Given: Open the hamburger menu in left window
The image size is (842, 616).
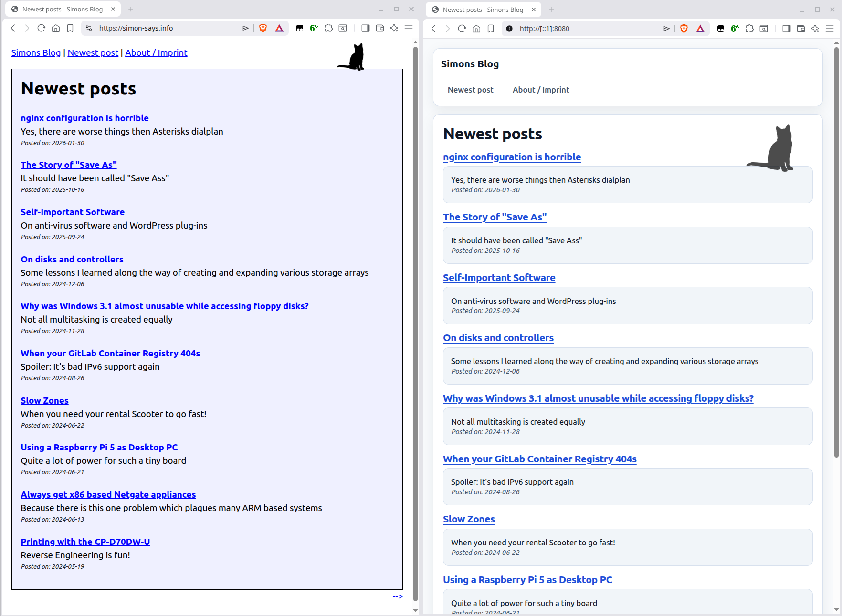Looking at the screenshot, I should coord(409,28).
